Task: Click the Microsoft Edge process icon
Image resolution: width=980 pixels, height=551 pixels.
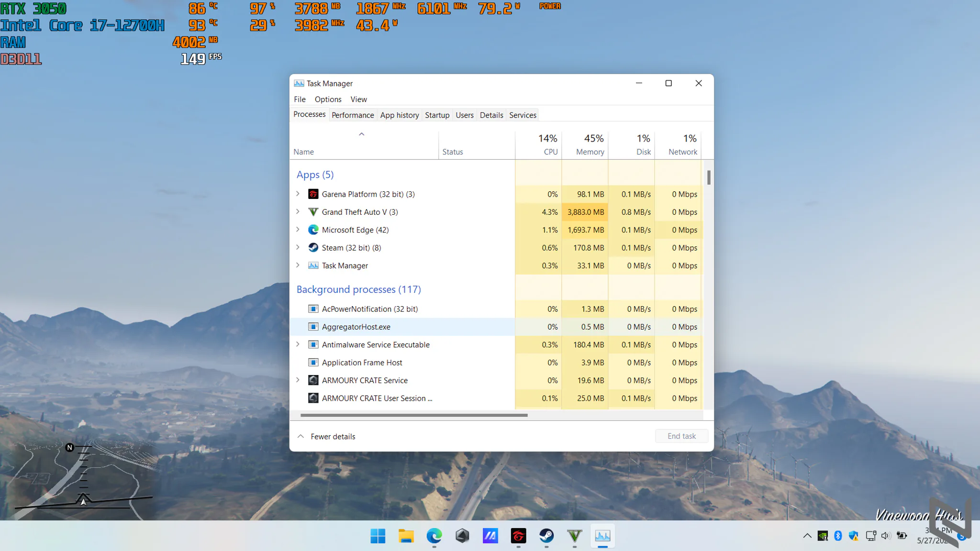Action: point(313,230)
